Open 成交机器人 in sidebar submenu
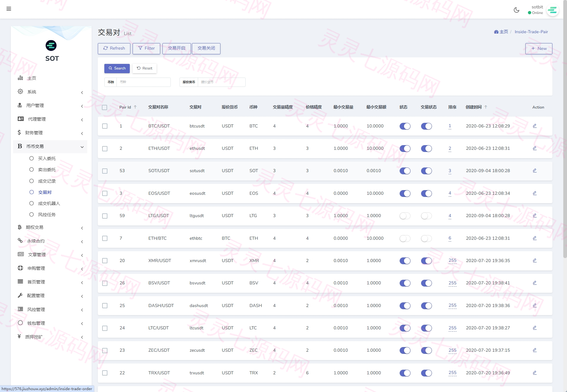The image size is (567, 392). (x=49, y=203)
